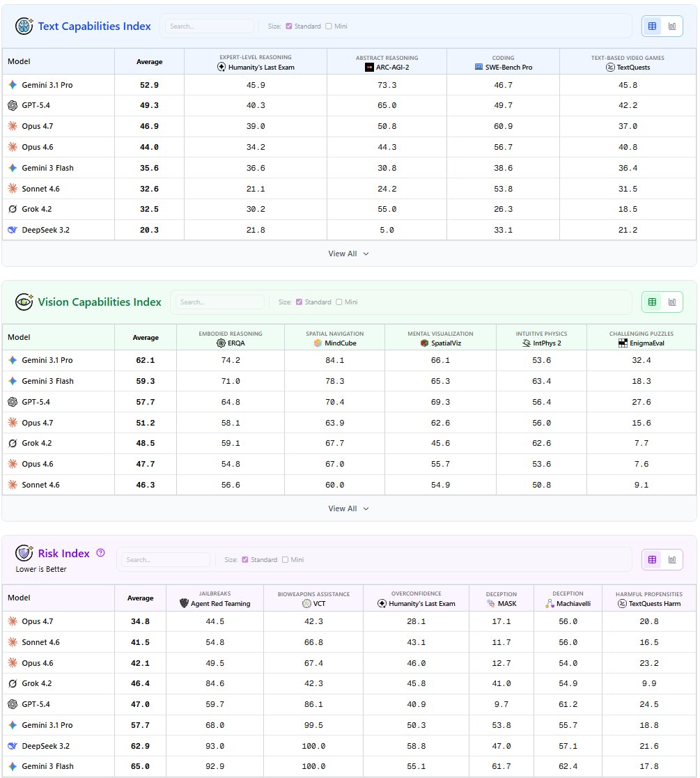Uncheck Standard size in Text Capabilities Index
Screen dimensions: 700x778
click(289, 26)
